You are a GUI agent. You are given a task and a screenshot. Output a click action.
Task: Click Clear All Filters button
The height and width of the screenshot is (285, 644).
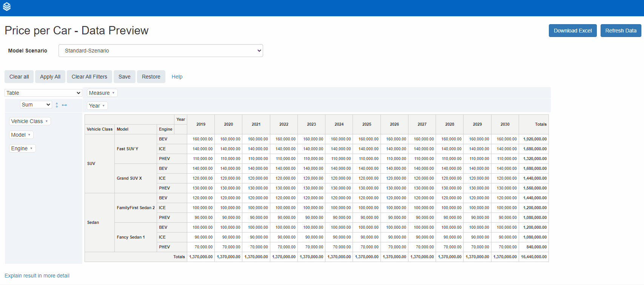[89, 77]
